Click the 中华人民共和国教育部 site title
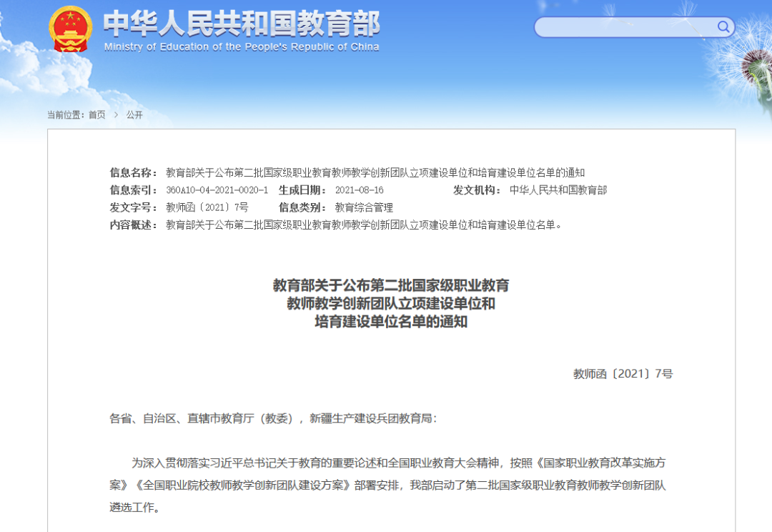The height and width of the screenshot is (532, 772). click(x=242, y=23)
